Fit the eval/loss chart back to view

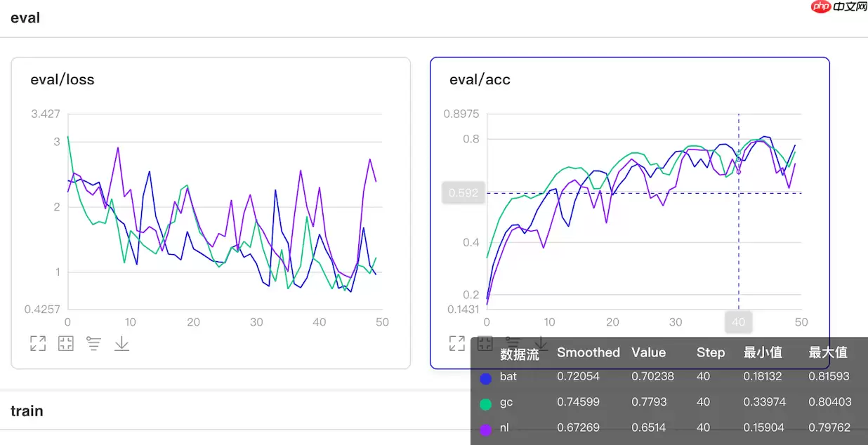[65, 343]
